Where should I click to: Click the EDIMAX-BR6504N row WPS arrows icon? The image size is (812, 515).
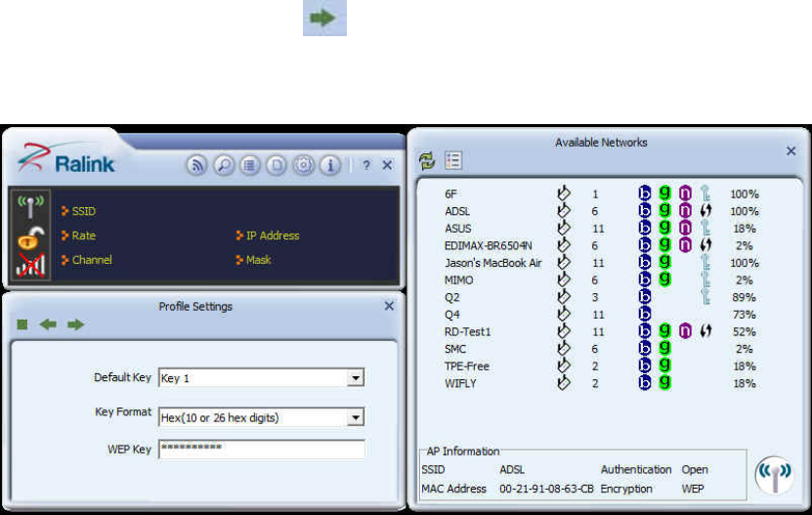705,245
